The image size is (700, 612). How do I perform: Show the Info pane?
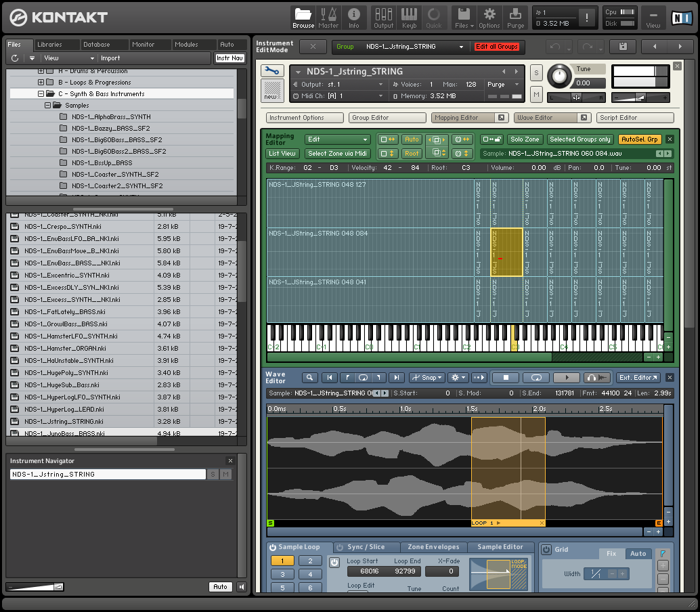(353, 18)
